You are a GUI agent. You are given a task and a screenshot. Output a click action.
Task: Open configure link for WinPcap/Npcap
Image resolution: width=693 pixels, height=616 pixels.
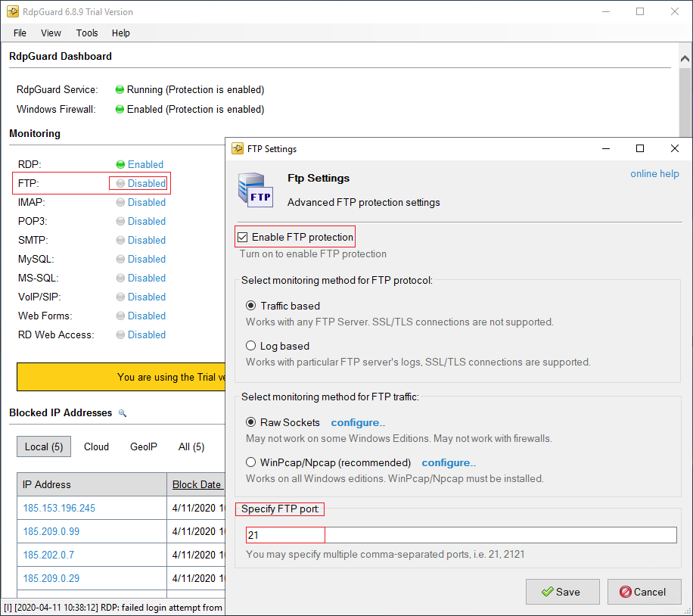pos(449,462)
